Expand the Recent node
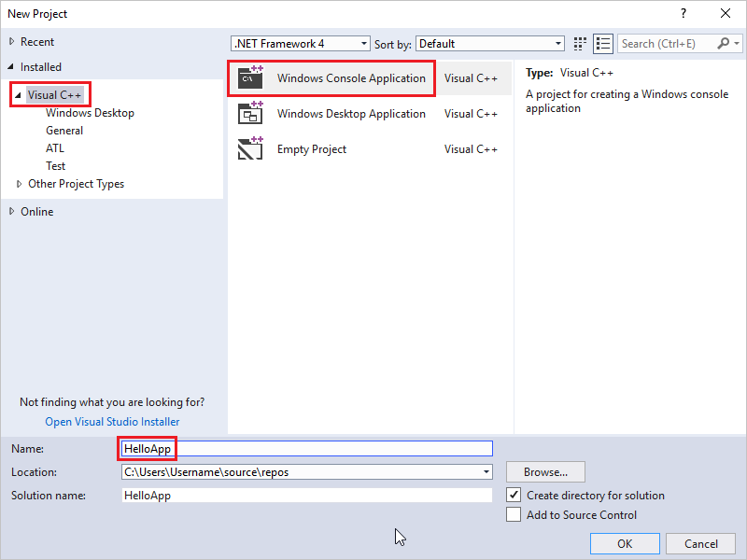Viewport: 747px width, 560px height. [x=12, y=42]
